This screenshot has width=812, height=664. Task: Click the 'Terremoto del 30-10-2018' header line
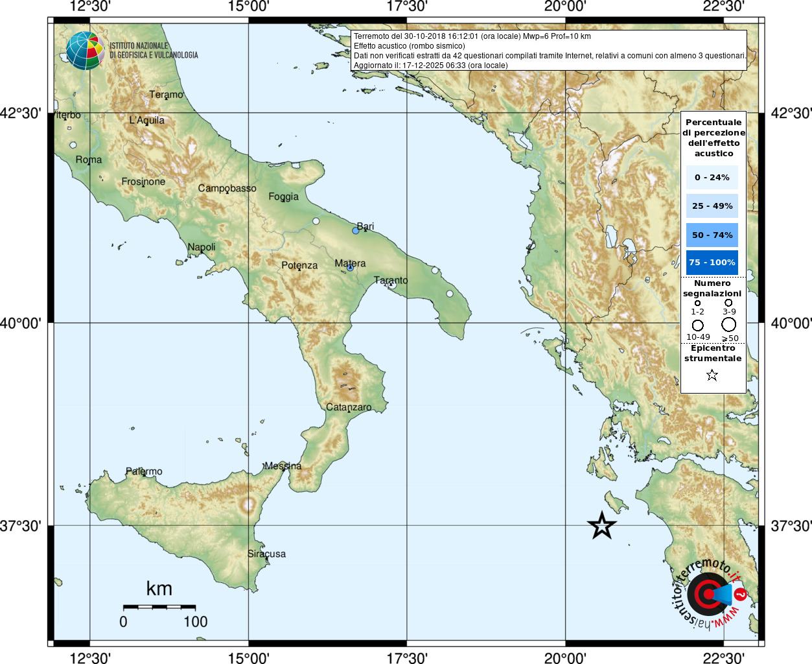472,36
